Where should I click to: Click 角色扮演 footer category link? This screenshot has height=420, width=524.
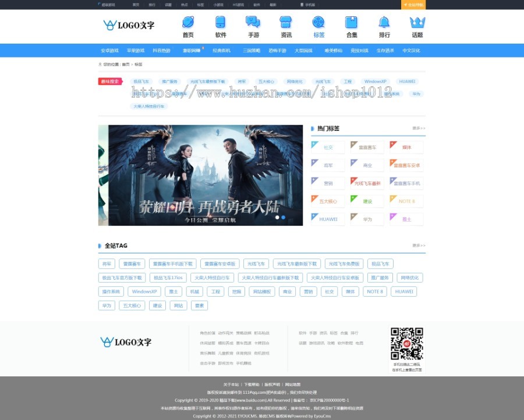click(207, 333)
